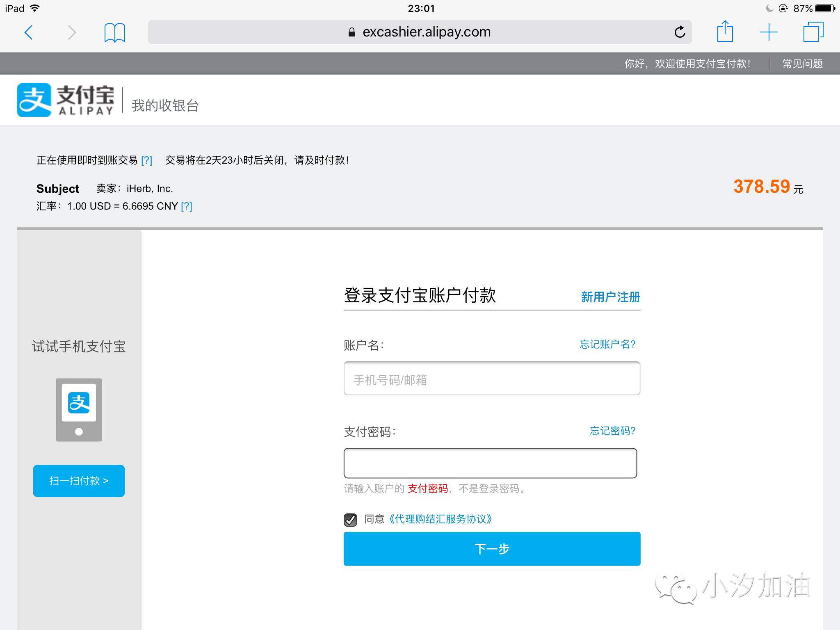
Task: Uncheck the 同意《代理购结汇服务协议》agreement checkbox
Action: click(350, 520)
